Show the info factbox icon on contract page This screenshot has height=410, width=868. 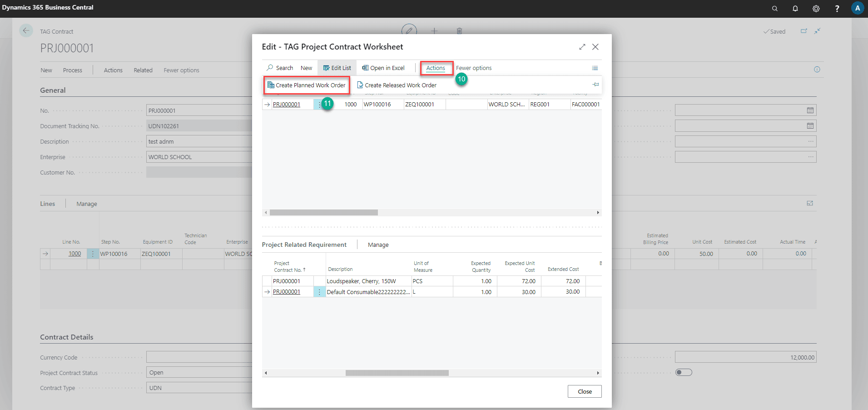817,70
